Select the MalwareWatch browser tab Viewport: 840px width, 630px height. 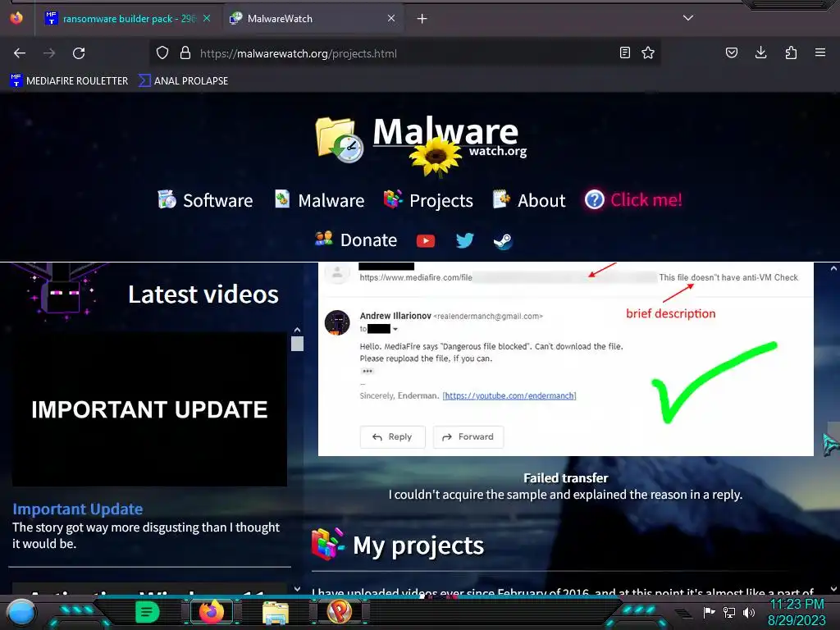point(313,19)
